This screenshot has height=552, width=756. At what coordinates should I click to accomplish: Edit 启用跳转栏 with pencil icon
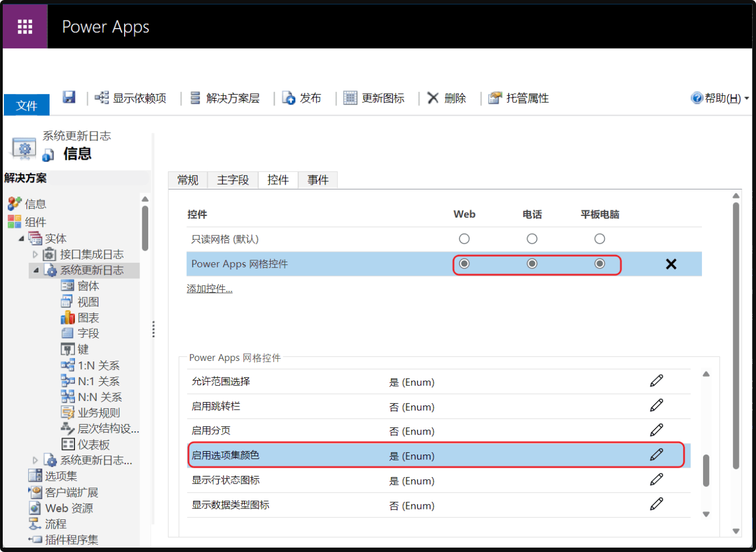(x=656, y=405)
